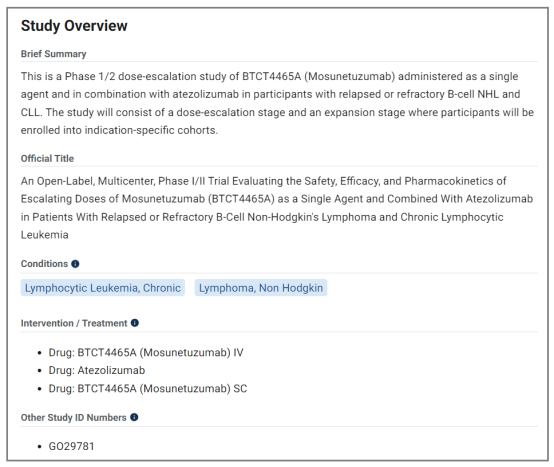Select the Atezolizumab drug entry
This screenshot has width=554, height=467.
coord(97,370)
